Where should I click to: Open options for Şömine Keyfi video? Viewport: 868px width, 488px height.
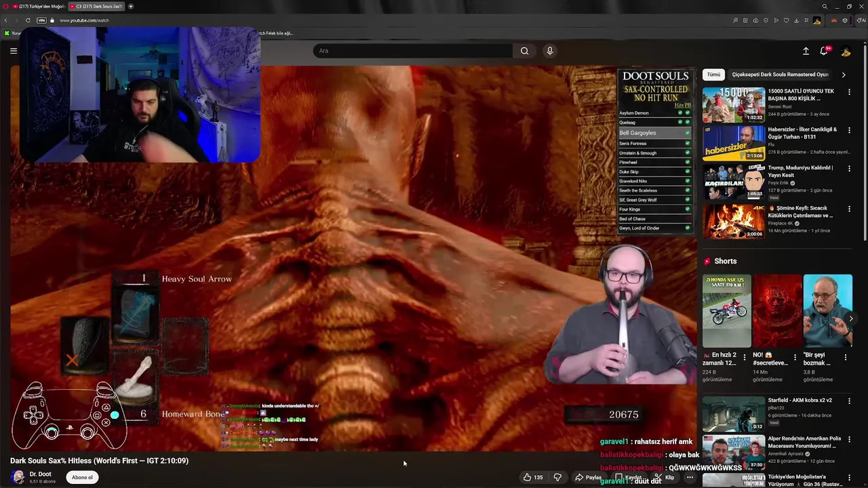[x=849, y=209]
